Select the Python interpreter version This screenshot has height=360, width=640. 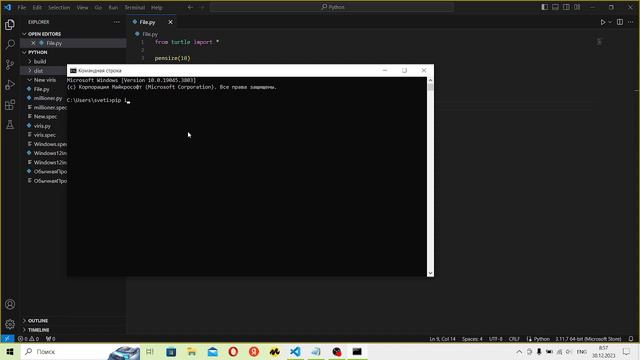tap(588, 339)
